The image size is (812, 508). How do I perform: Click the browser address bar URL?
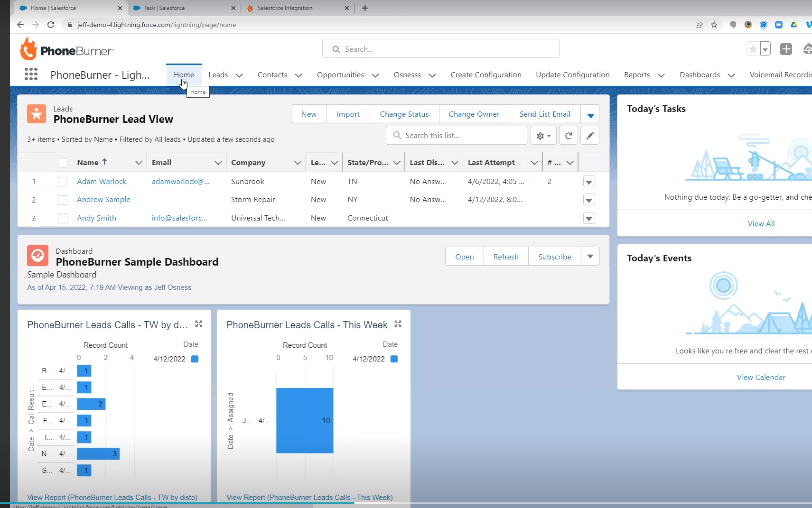click(x=157, y=25)
